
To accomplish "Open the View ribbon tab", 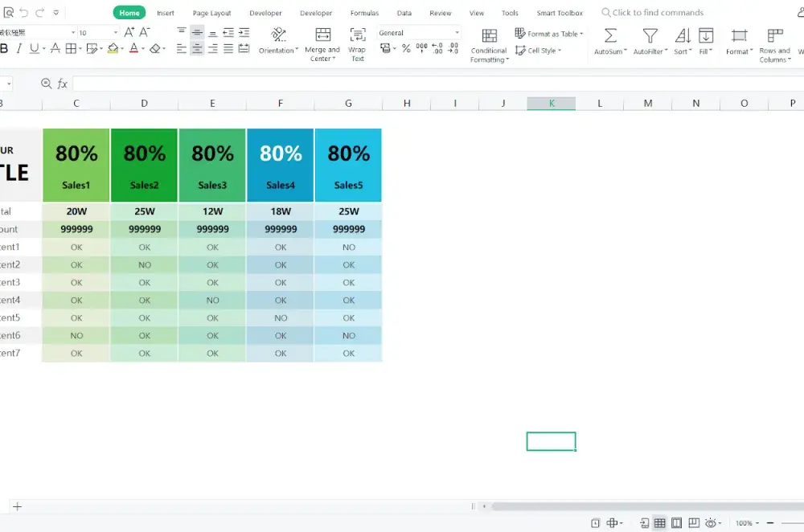I will (x=476, y=13).
